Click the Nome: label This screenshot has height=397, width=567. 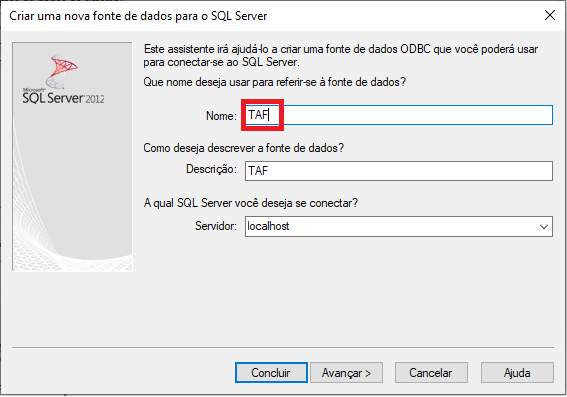(221, 116)
